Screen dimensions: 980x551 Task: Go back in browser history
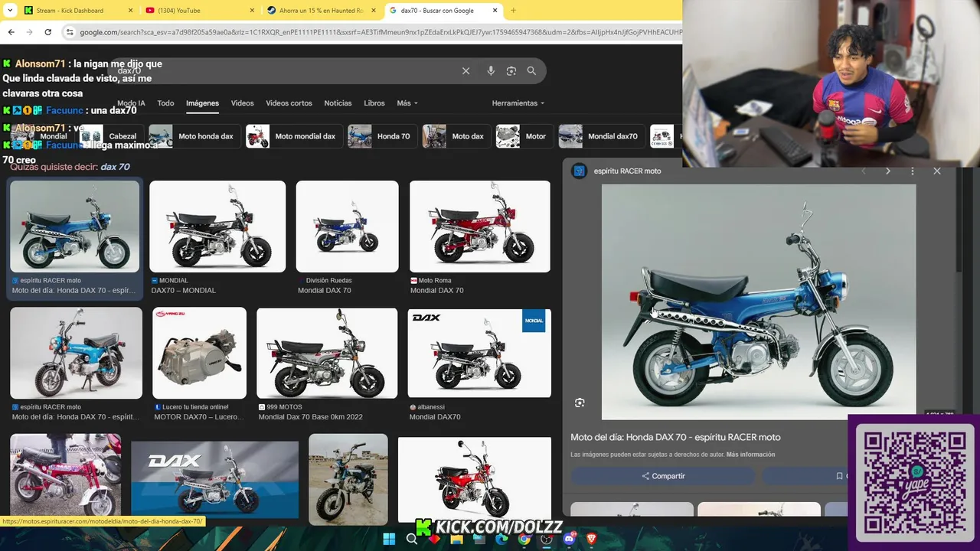tap(11, 32)
